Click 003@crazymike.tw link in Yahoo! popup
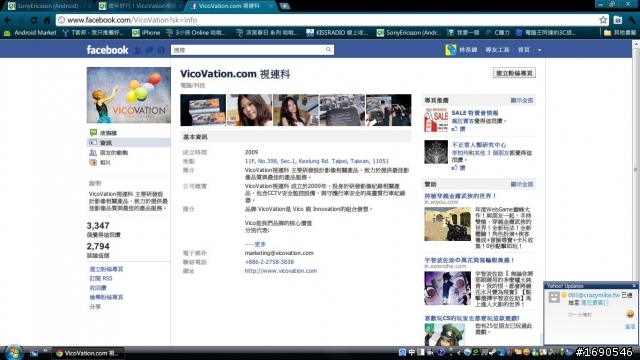640x360 pixels. pos(594,295)
